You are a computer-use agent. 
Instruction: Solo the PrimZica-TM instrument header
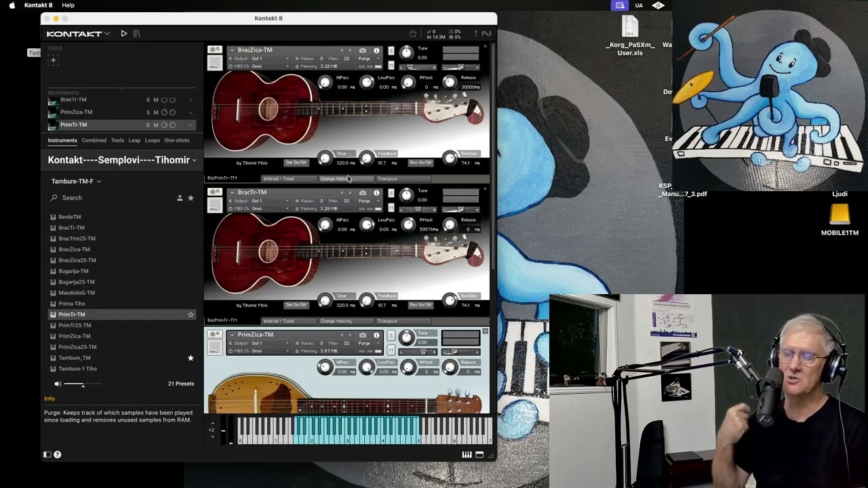[391, 335]
